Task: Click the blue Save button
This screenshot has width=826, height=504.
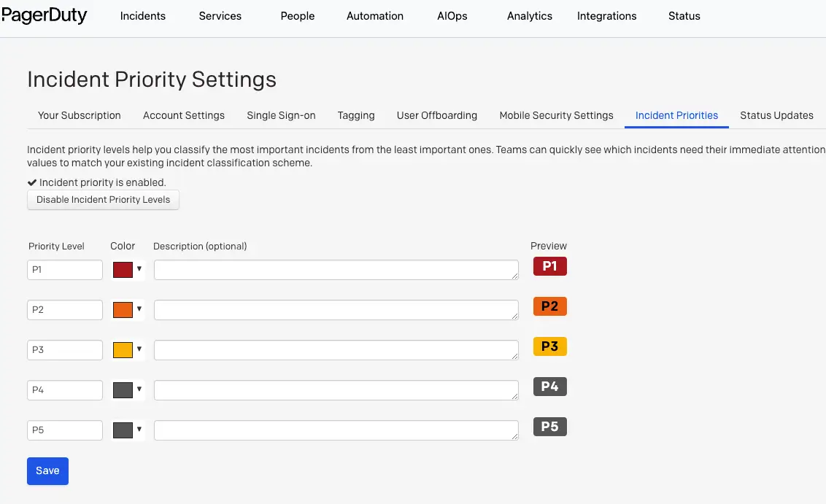Action: 47,471
